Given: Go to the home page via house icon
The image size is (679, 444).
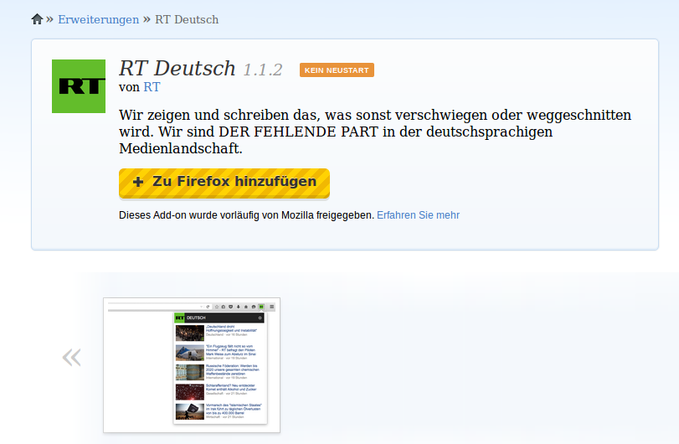Looking at the screenshot, I should click(37, 19).
